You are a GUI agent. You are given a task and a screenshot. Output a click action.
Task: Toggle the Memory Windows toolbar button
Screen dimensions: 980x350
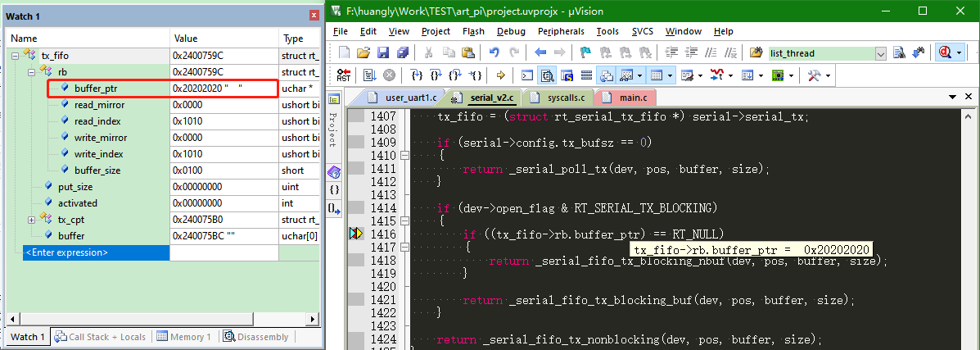[x=657, y=75]
